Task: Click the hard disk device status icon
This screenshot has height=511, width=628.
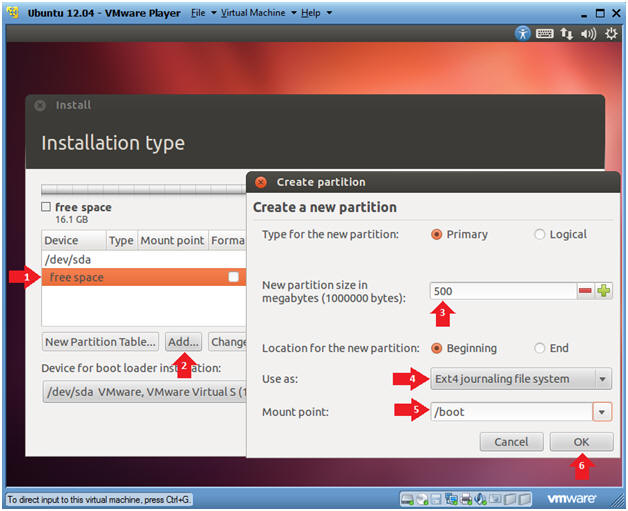Action: (407, 499)
